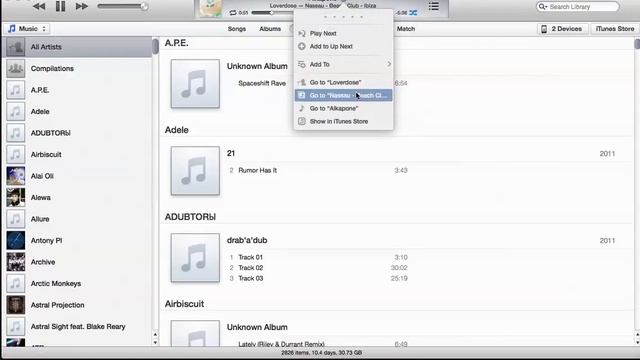640x360 pixels.
Task: Click the Add To playlist icon
Action: pyautogui.click(x=302, y=64)
